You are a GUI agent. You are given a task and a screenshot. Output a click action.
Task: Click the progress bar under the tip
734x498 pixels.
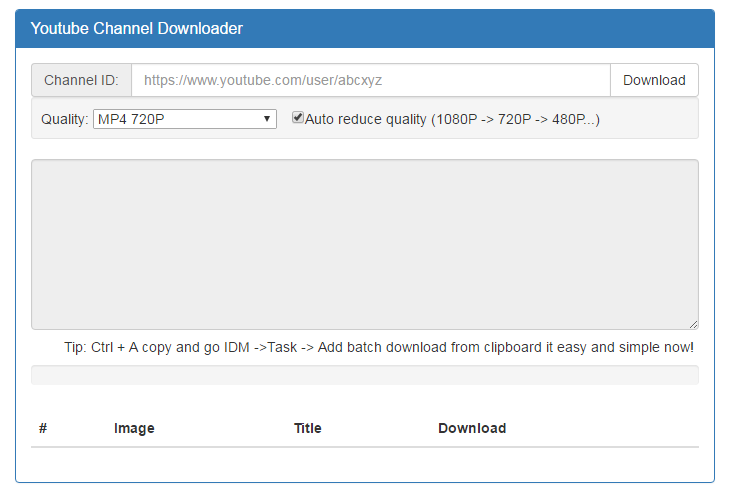click(365, 375)
